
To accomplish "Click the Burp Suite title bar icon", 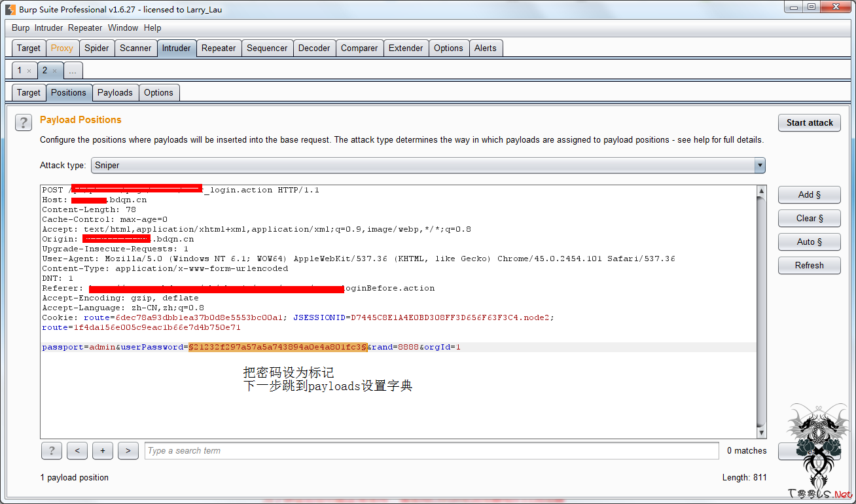I will coord(10,9).
